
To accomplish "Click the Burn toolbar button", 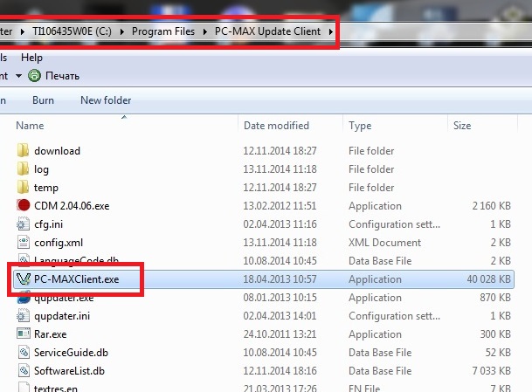I will 43,100.
